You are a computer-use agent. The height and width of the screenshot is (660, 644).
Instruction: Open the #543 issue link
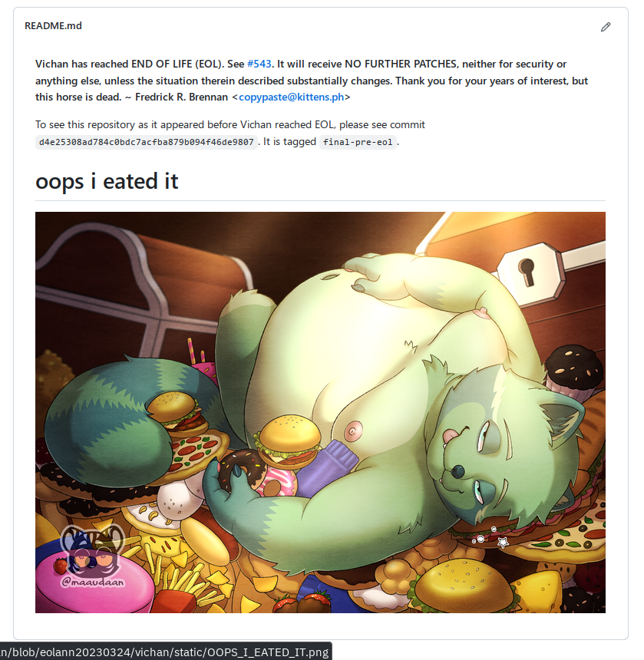(x=259, y=64)
